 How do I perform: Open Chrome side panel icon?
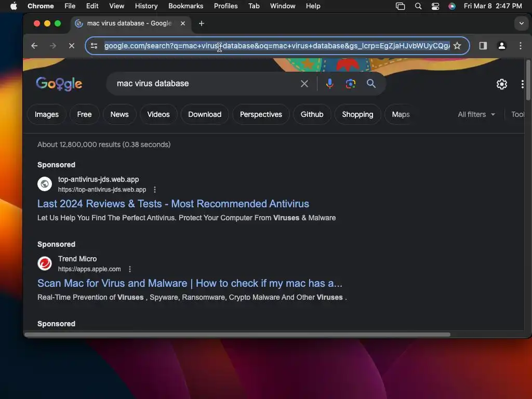point(483,46)
